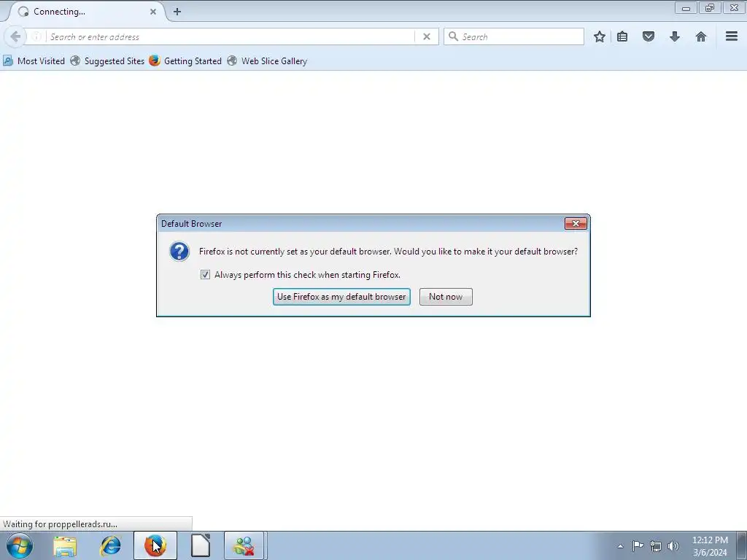Open the hamburger menu
This screenshot has width=747, height=560.
pyautogui.click(x=732, y=36)
